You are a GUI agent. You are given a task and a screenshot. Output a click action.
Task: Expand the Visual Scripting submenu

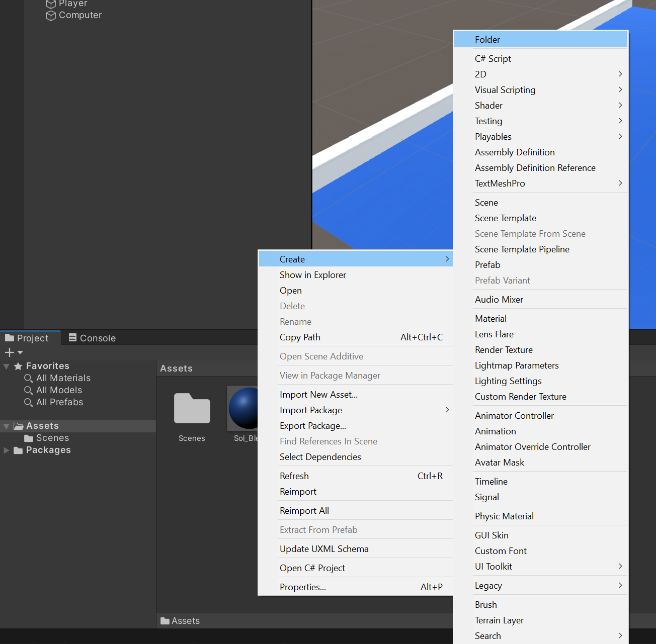click(x=541, y=90)
